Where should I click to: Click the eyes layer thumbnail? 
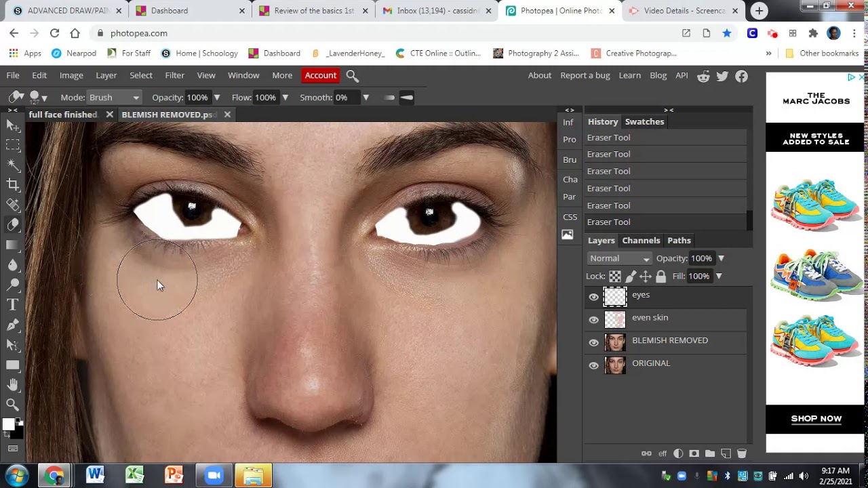coord(615,297)
